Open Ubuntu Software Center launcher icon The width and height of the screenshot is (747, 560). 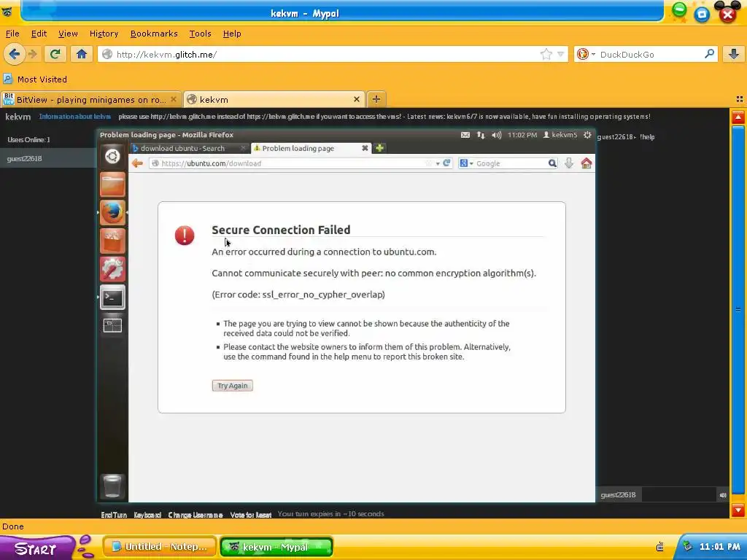coord(112,241)
